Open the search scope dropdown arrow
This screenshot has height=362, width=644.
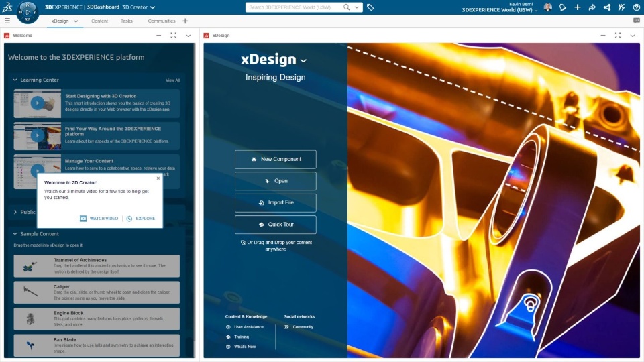(x=356, y=7)
